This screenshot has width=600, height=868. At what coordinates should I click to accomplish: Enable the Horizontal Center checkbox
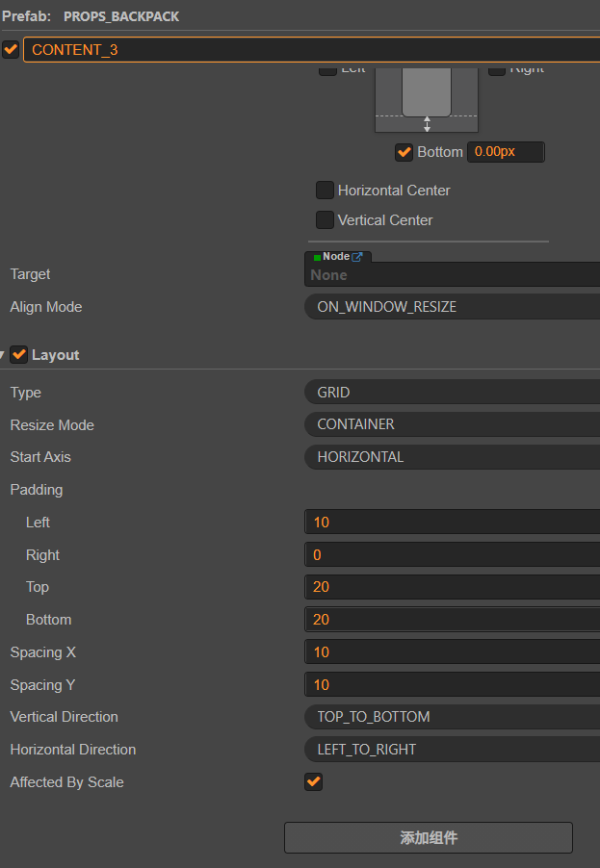[326, 191]
